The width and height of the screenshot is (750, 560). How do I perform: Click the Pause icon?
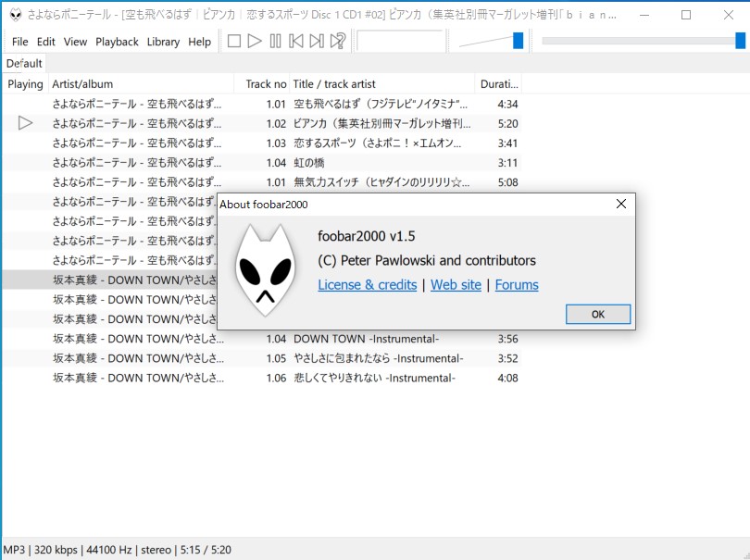276,41
